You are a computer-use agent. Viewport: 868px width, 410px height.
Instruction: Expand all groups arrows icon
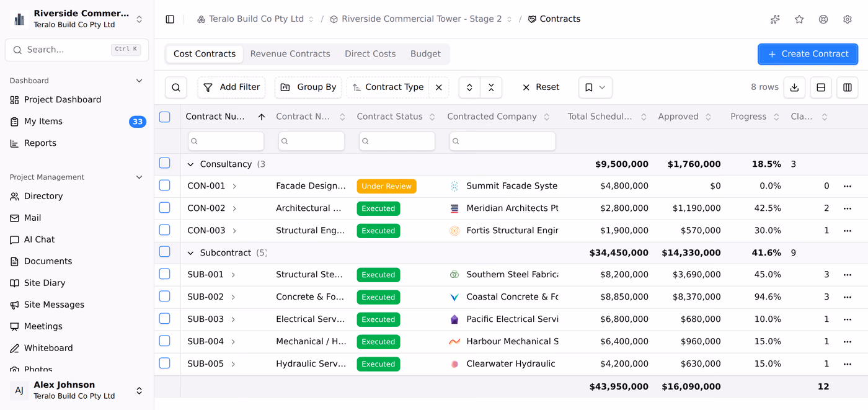click(x=469, y=87)
